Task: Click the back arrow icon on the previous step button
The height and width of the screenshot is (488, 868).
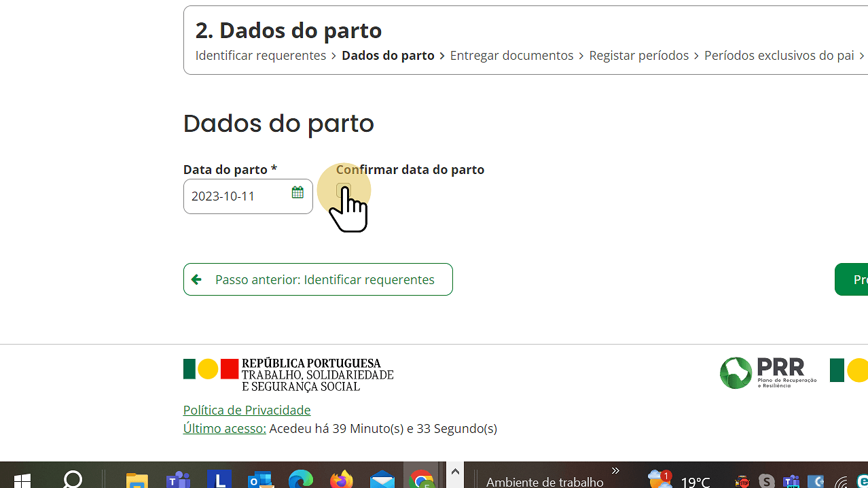Action: [196, 279]
